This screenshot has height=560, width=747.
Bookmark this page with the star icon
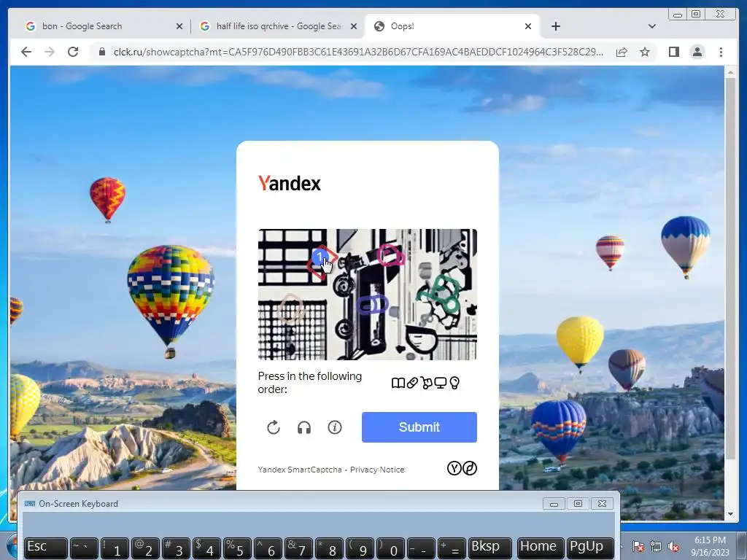tap(645, 52)
